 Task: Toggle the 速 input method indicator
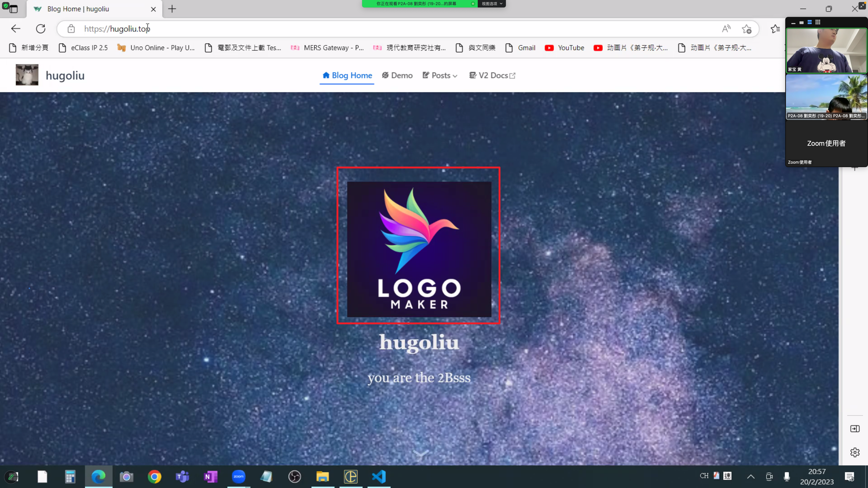[727, 476]
